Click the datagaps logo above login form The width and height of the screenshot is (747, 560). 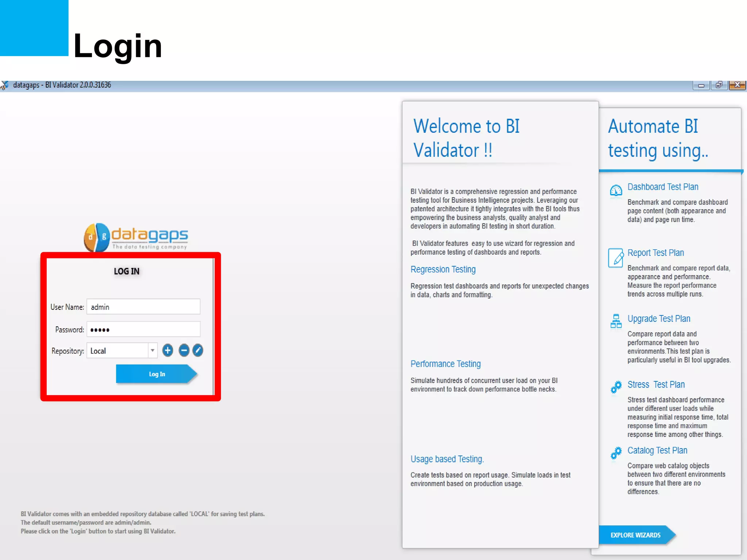[x=136, y=237]
